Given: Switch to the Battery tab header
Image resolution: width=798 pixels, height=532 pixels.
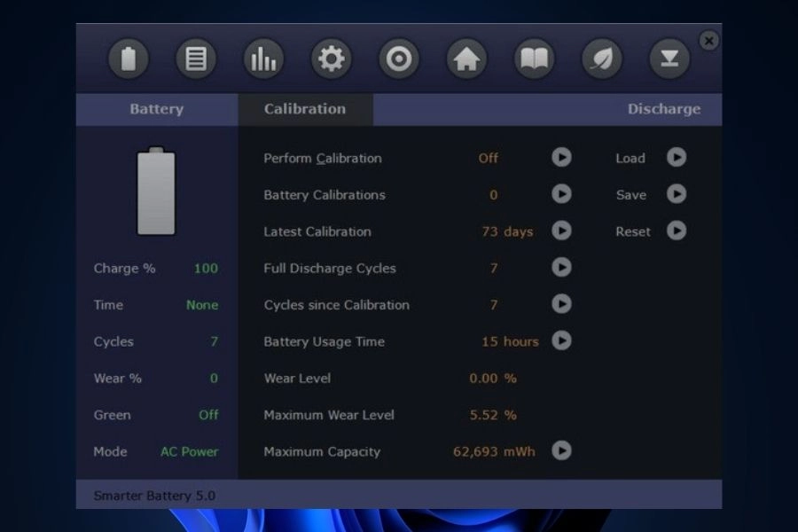Looking at the screenshot, I should (x=157, y=109).
